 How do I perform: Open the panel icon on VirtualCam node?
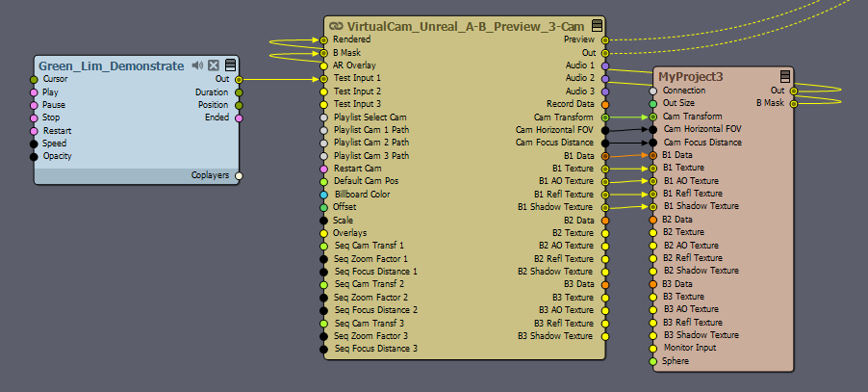point(597,25)
